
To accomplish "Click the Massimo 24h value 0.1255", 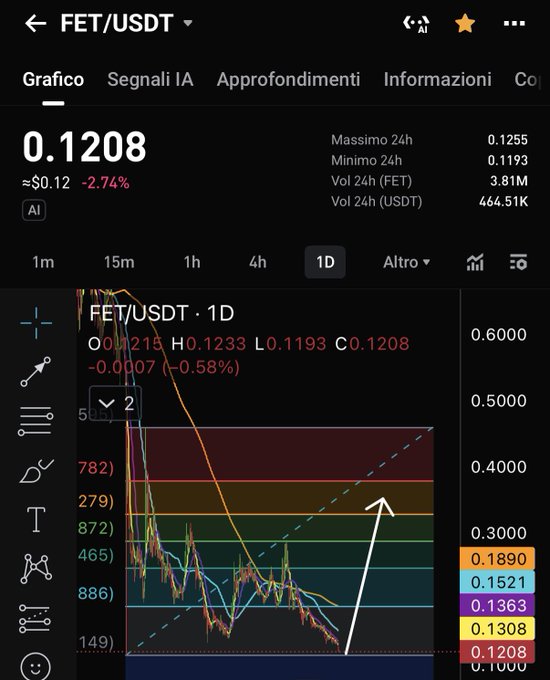I will coord(507,140).
